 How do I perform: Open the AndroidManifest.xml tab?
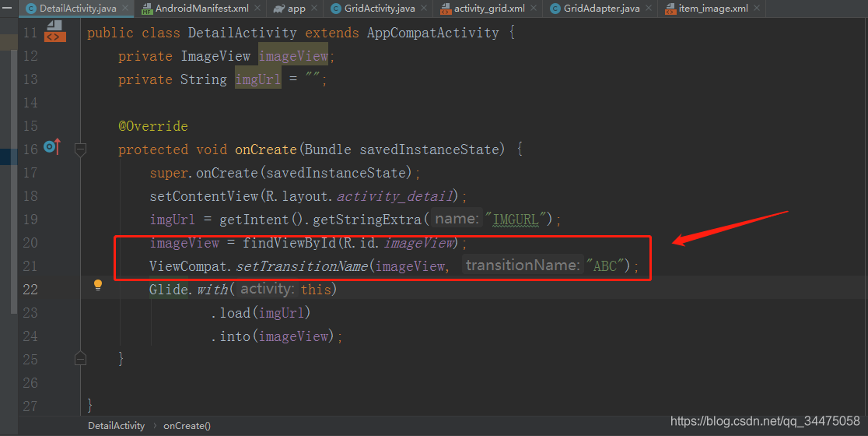click(x=201, y=9)
